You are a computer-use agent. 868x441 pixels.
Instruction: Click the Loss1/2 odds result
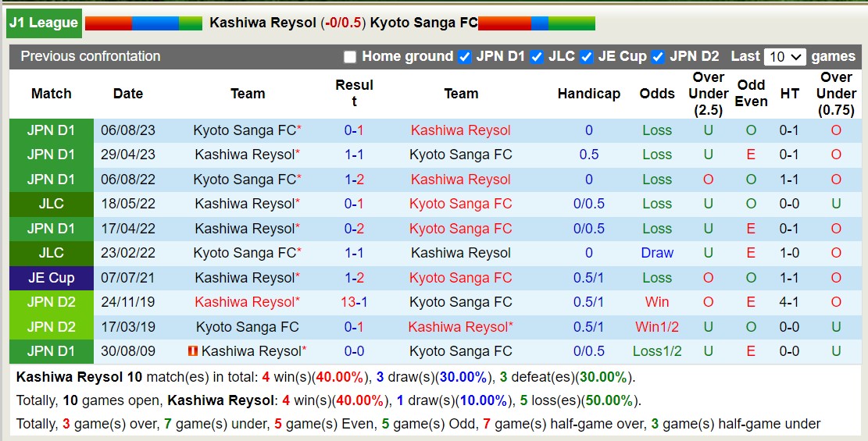coord(657,351)
